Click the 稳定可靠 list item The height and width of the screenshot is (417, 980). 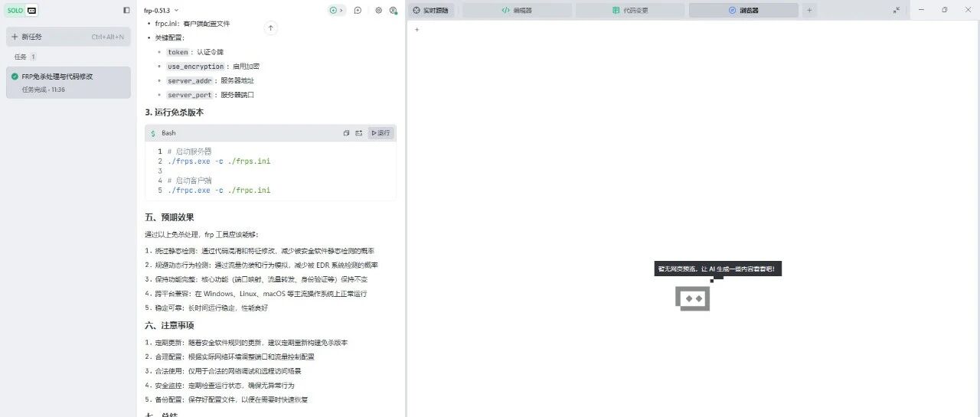[207, 308]
